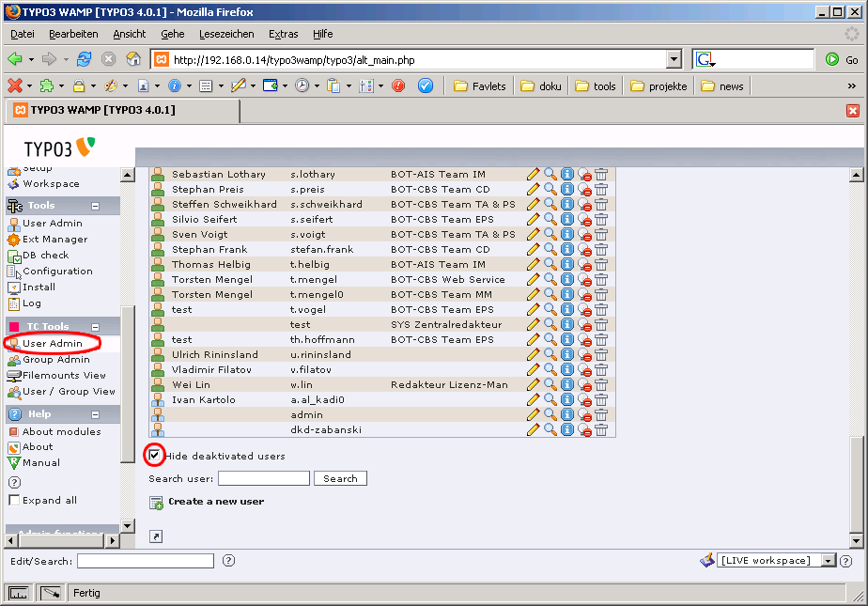
Task: Edit user Thomas Helbig with pencil icon
Action: pos(533,265)
